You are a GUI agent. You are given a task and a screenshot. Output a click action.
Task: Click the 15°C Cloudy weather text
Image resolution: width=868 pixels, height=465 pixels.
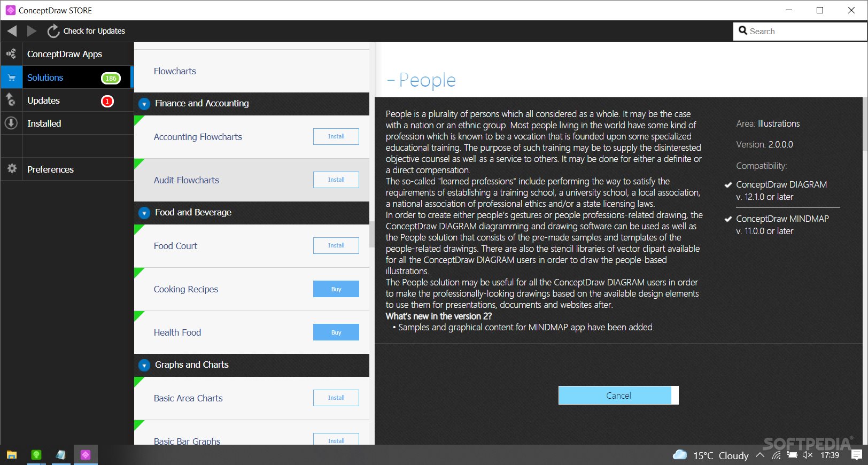[721, 455]
